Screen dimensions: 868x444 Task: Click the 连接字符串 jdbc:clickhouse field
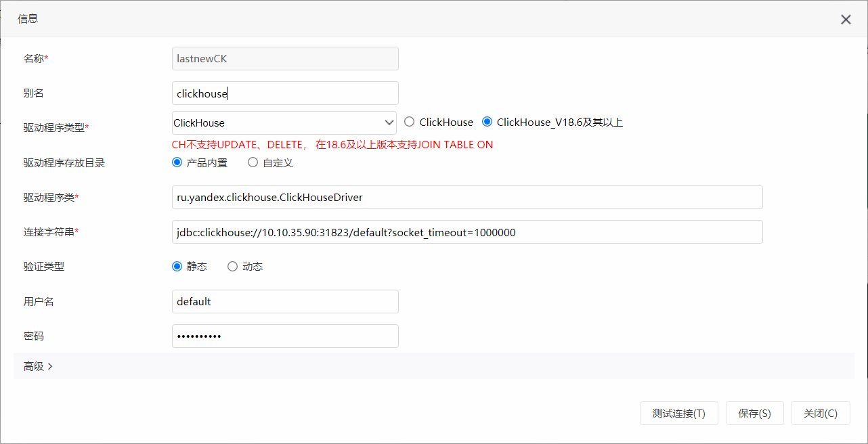[x=467, y=232]
